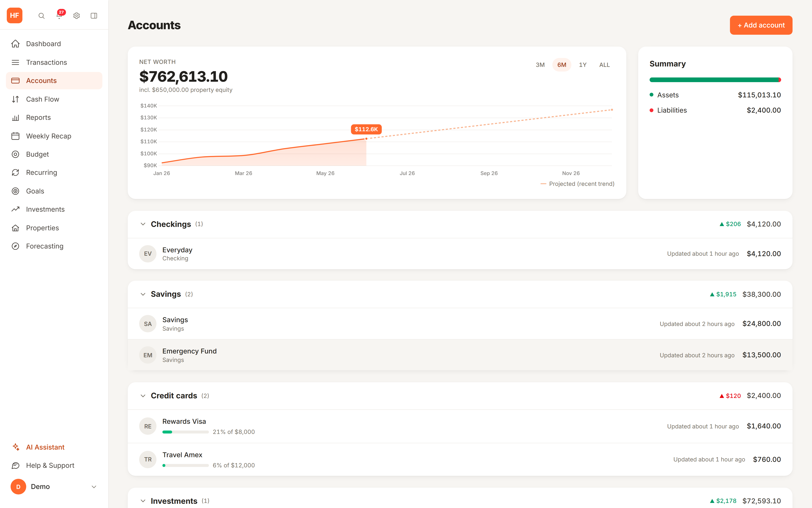Click the Dashboard home icon
The width and height of the screenshot is (812, 508).
click(x=15, y=44)
